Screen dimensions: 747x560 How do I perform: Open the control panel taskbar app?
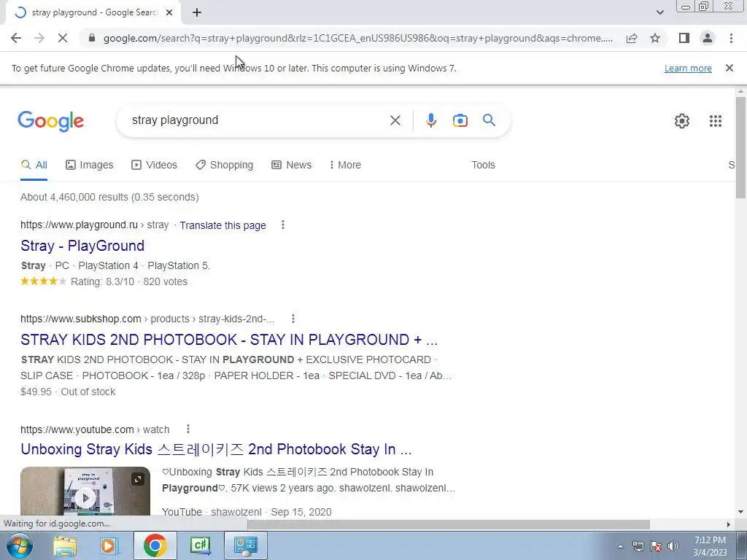click(x=246, y=545)
